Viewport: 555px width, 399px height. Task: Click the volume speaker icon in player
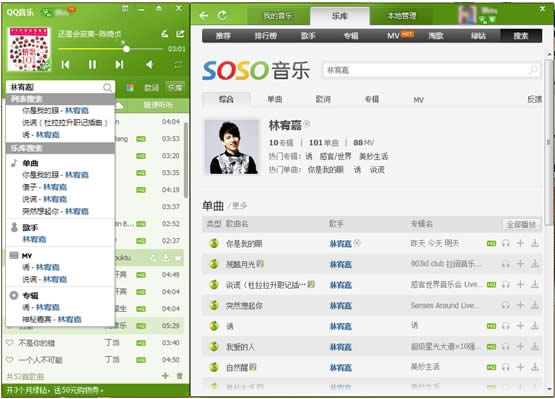(x=149, y=64)
